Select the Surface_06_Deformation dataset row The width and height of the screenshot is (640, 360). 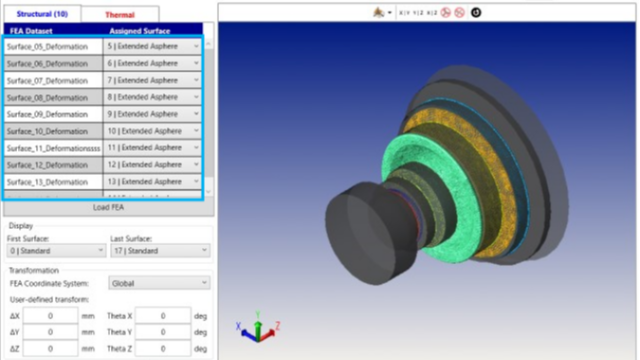(x=53, y=64)
